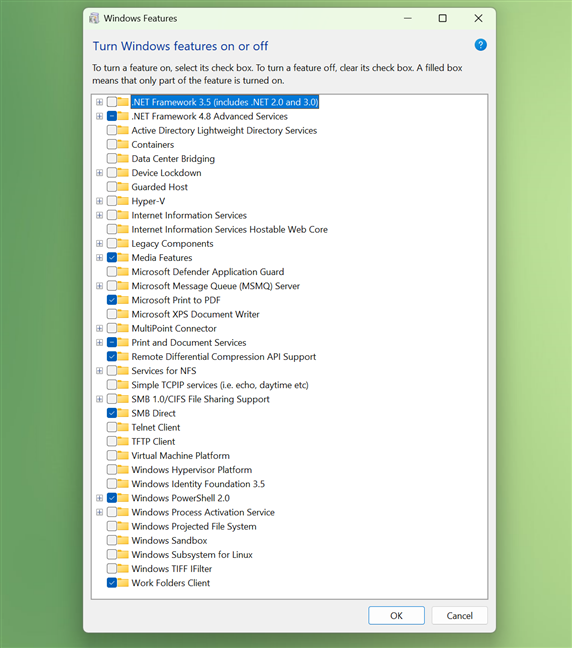Click folder icon beside Media Features

point(123,257)
